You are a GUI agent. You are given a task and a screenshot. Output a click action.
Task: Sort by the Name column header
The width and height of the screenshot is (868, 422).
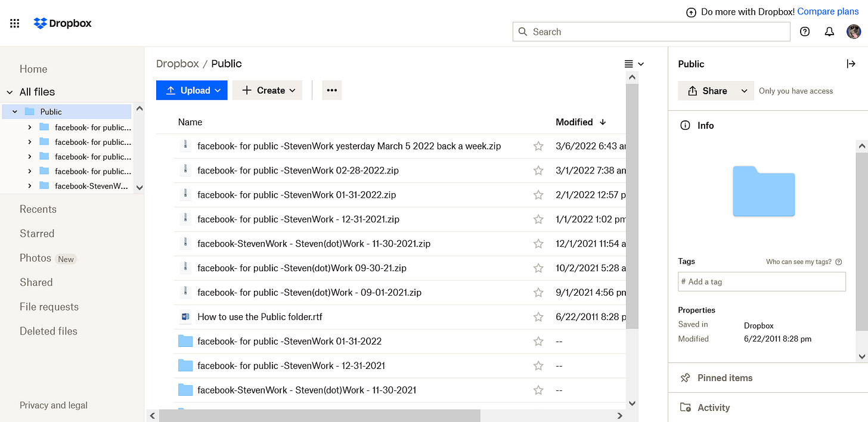(x=190, y=122)
